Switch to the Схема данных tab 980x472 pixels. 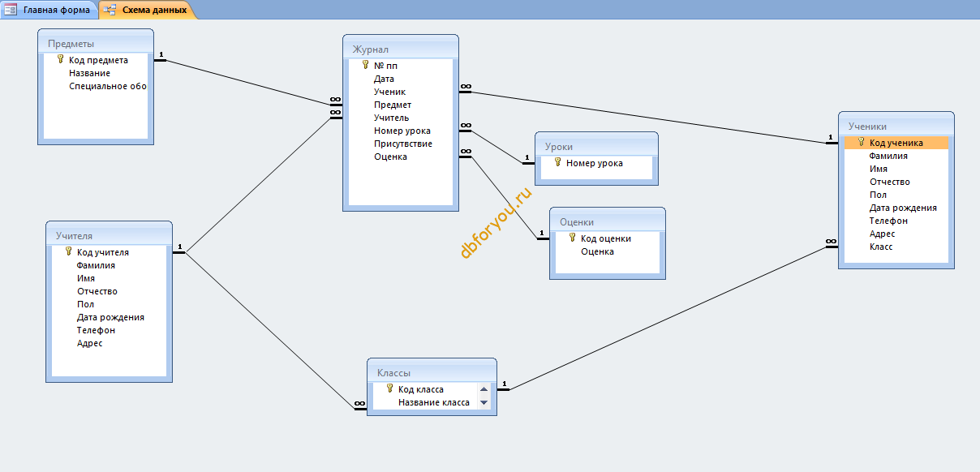click(147, 10)
